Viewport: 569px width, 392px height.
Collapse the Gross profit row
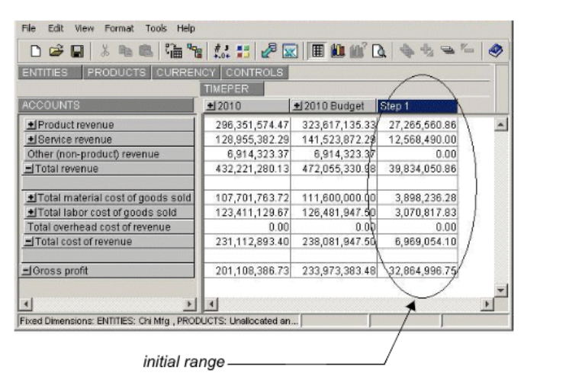coord(27,272)
